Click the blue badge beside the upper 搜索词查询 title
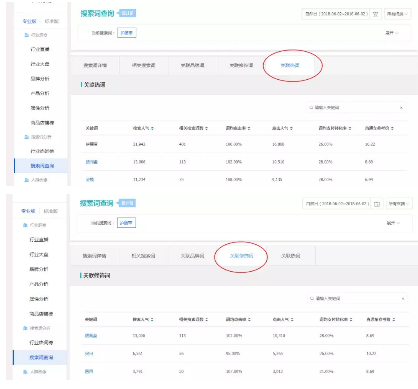 click(x=127, y=13)
